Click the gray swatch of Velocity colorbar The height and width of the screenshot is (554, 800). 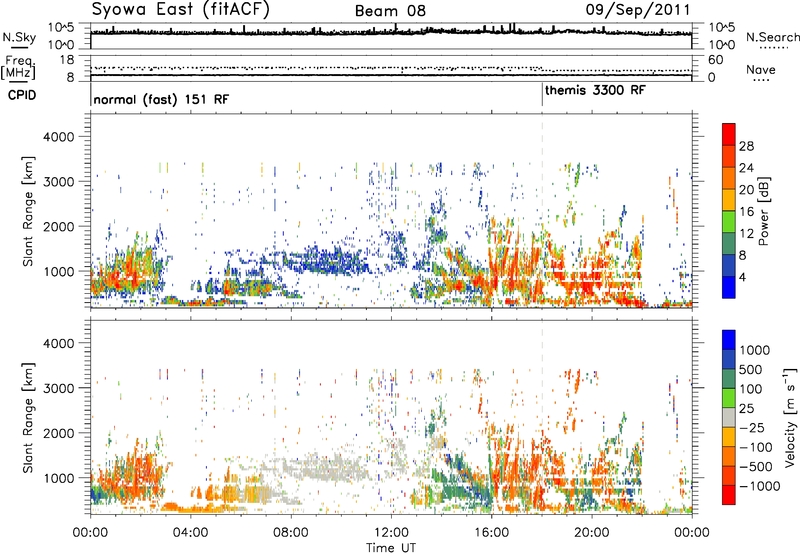coord(729,417)
